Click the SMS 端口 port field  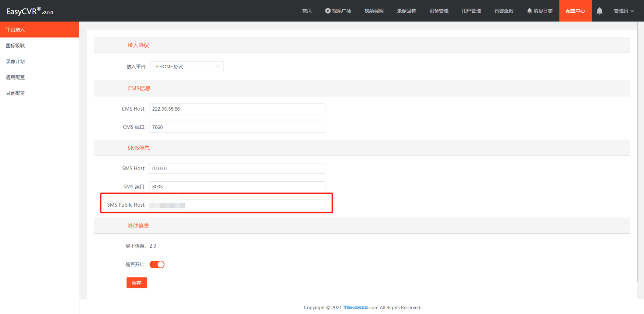point(237,187)
